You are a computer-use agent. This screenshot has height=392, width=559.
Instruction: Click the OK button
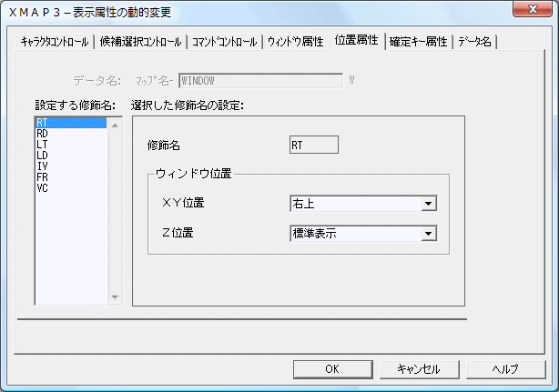(x=332, y=368)
